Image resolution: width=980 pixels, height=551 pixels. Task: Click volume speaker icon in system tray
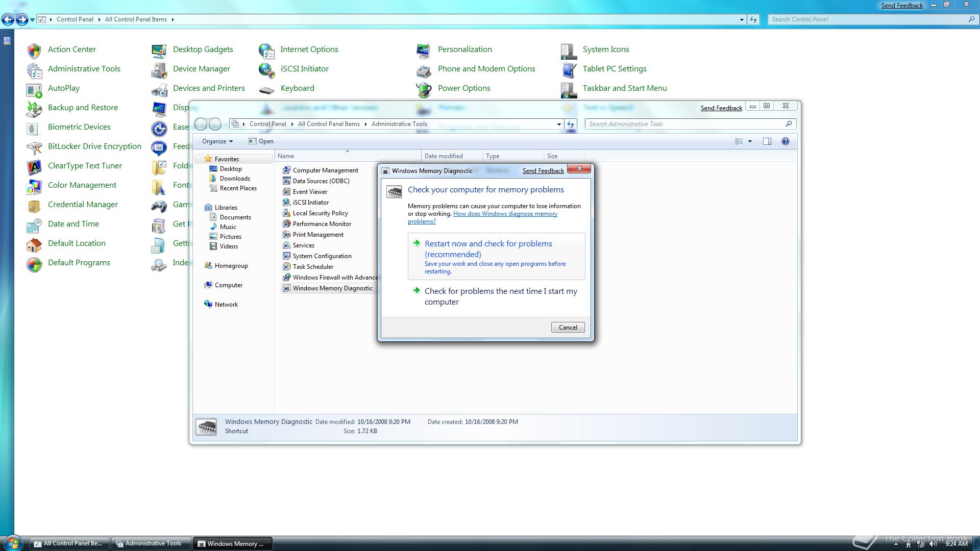933,544
